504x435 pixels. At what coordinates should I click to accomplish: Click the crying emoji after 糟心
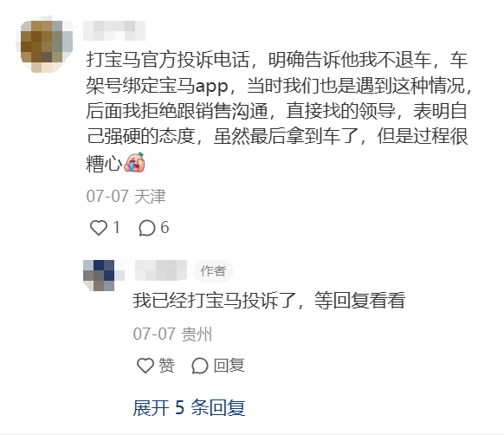tap(134, 163)
